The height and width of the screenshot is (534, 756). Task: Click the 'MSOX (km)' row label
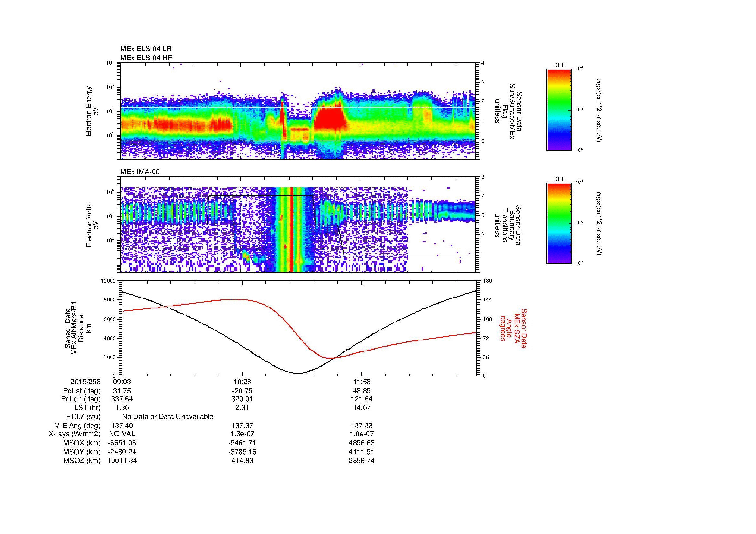[82, 443]
